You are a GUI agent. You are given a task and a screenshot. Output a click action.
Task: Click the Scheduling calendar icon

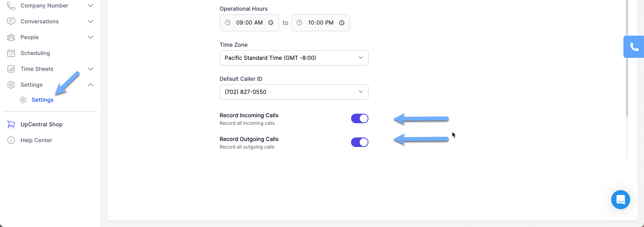11,53
